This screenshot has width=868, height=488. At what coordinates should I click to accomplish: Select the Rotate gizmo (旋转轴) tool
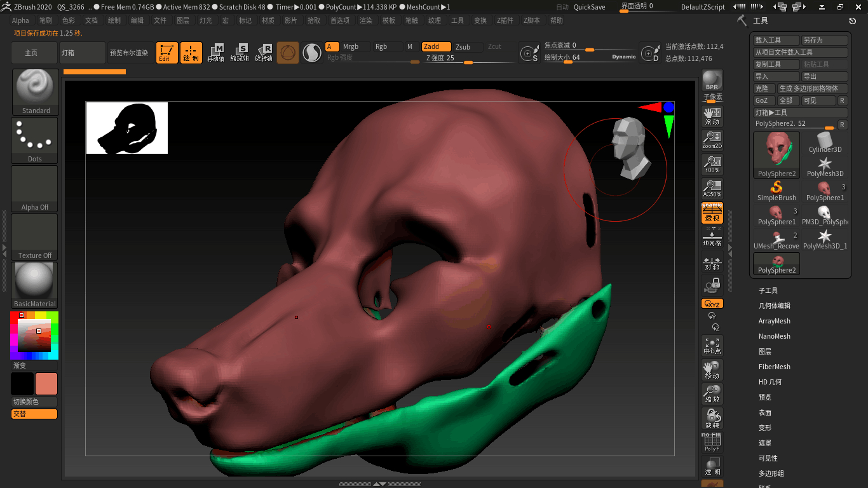pyautogui.click(x=264, y=53)
